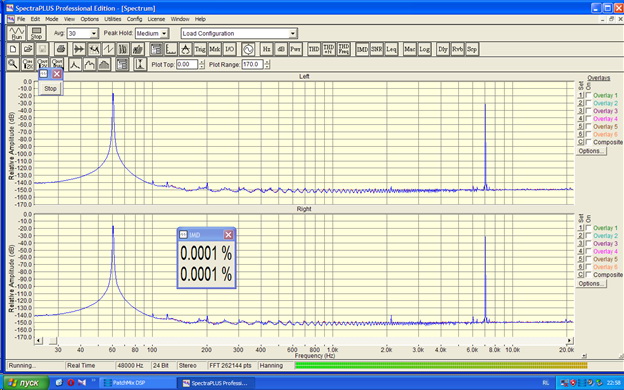Image resolution: width=624 pixels, height=390 pixels.
Task: Open the Leq measurement utility
Action: click(391, 49)
